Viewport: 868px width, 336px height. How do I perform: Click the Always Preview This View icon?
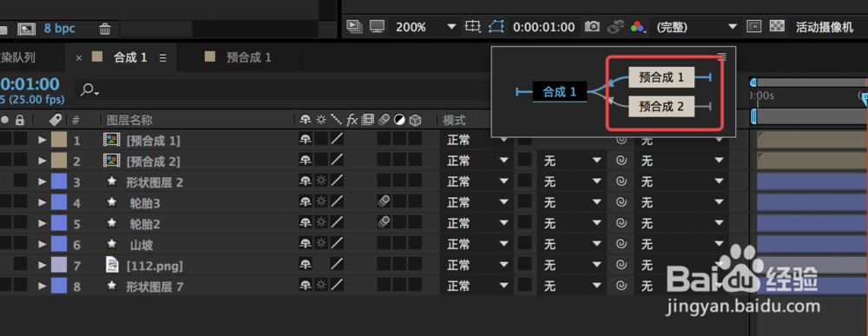point(353,27)
